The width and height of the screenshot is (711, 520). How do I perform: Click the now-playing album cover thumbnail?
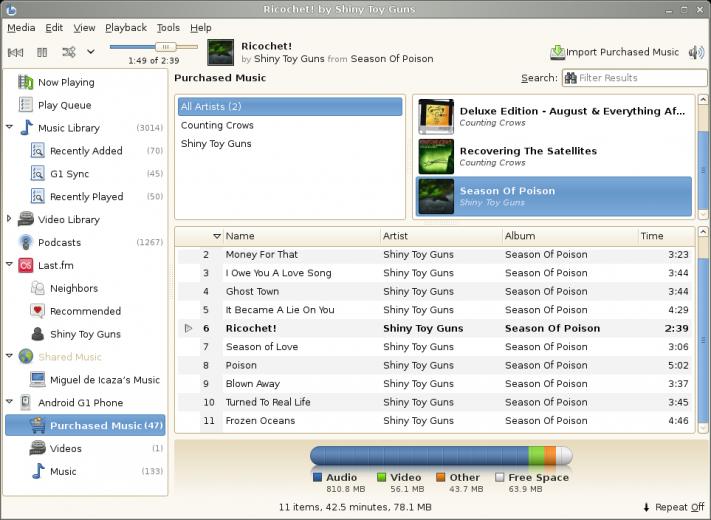[x=220, y=52]
